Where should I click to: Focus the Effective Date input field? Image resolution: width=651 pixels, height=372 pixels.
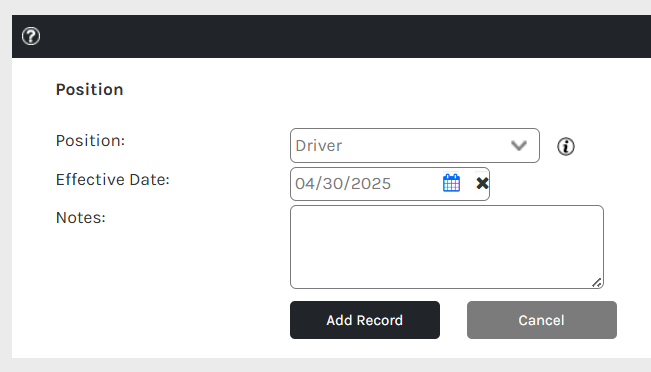tap(365, 184)
